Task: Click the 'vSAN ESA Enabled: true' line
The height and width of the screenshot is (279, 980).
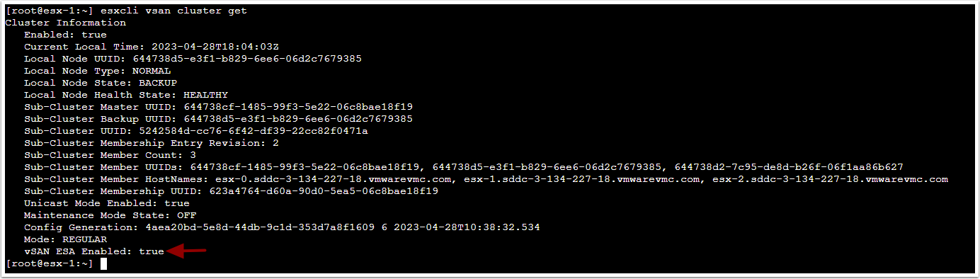Action: (x=94, y=251)
